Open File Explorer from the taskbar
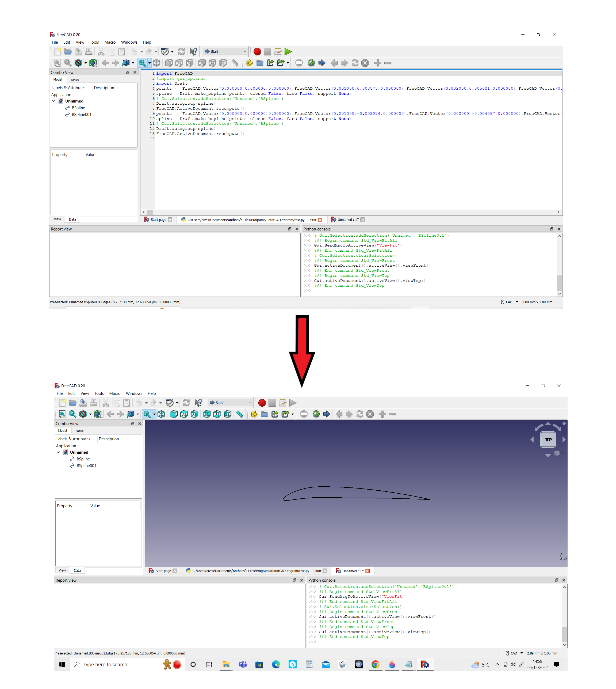 pyautogui.click(x=226, y=664)
